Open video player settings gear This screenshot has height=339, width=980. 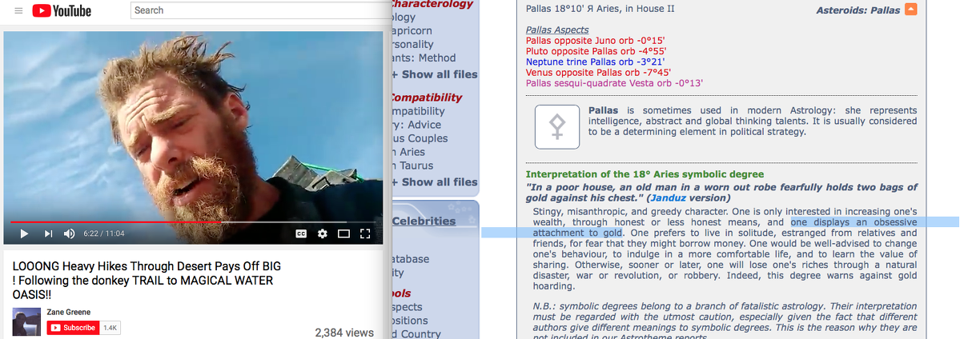(323, 233)
